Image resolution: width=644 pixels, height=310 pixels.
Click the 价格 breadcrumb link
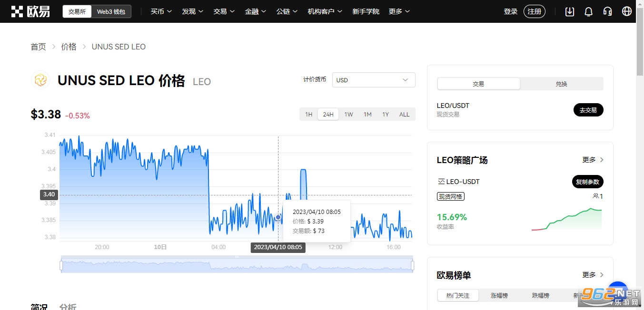[69, 47]
